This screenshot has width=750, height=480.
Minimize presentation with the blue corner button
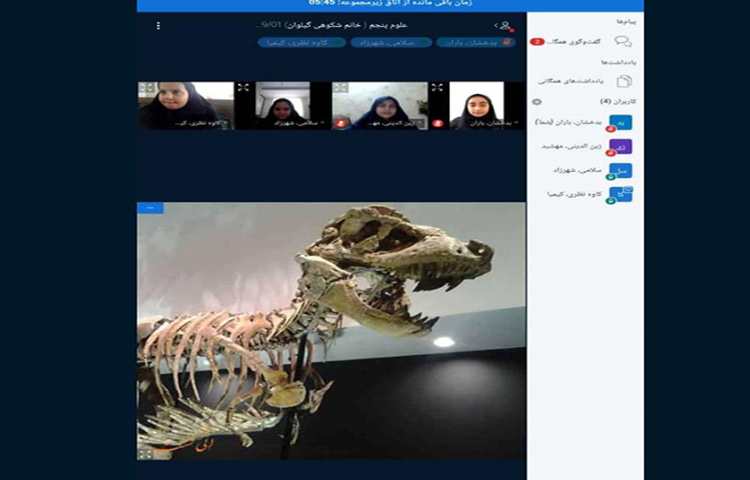tap(150, 208)
